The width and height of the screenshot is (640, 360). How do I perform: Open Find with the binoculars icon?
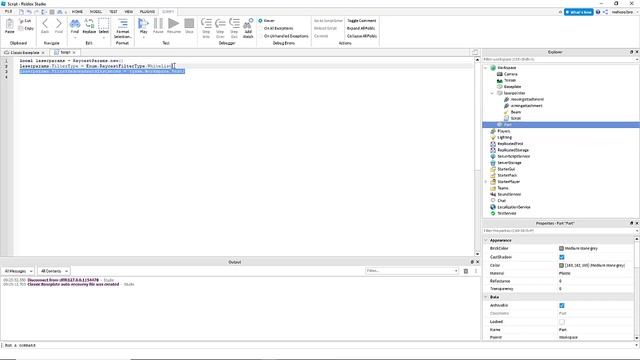(x=75, y=24)
